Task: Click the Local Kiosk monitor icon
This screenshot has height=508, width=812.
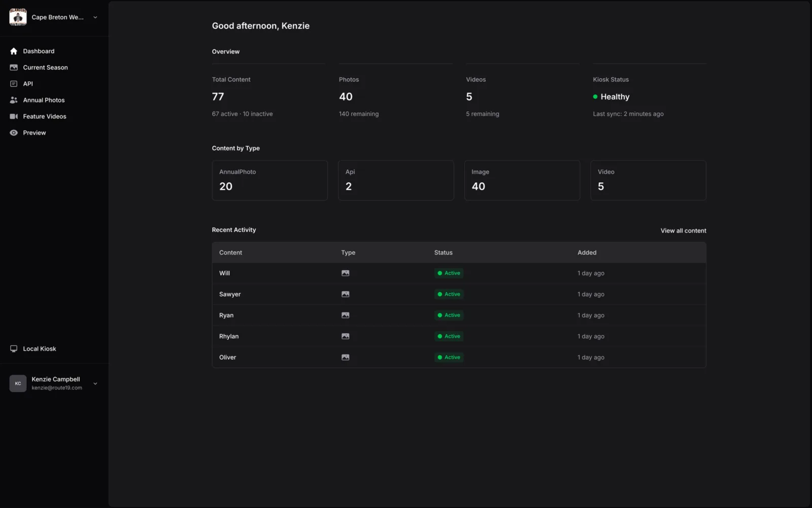Action: pos(14,349)
